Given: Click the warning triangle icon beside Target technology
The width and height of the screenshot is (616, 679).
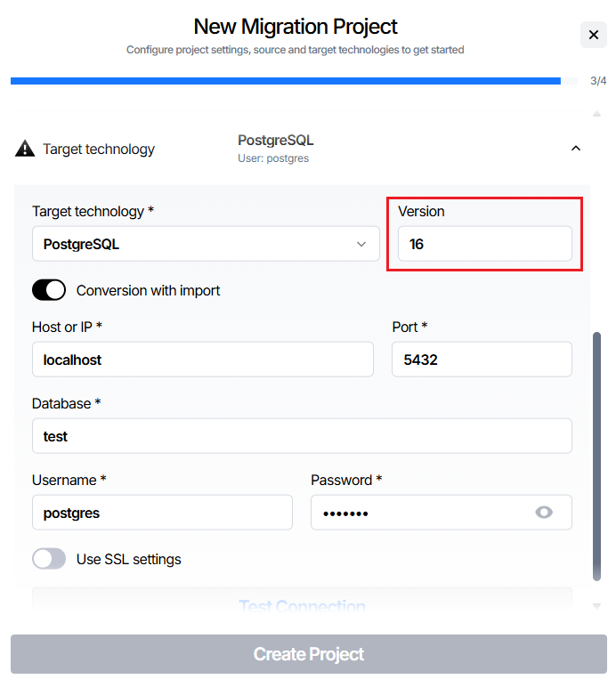Looking at the screenshot, I should point(25,149).
